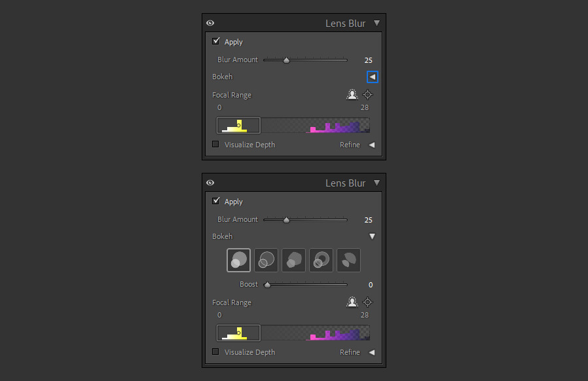The image size is (588, 381).
Task: Click subject focus icon in upper panel
Action: point(352,94)
